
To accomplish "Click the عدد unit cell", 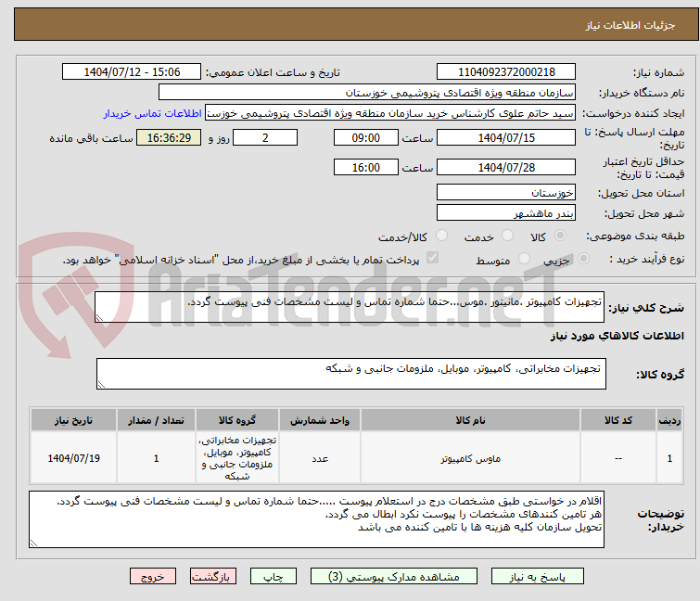I will point(320,458).
